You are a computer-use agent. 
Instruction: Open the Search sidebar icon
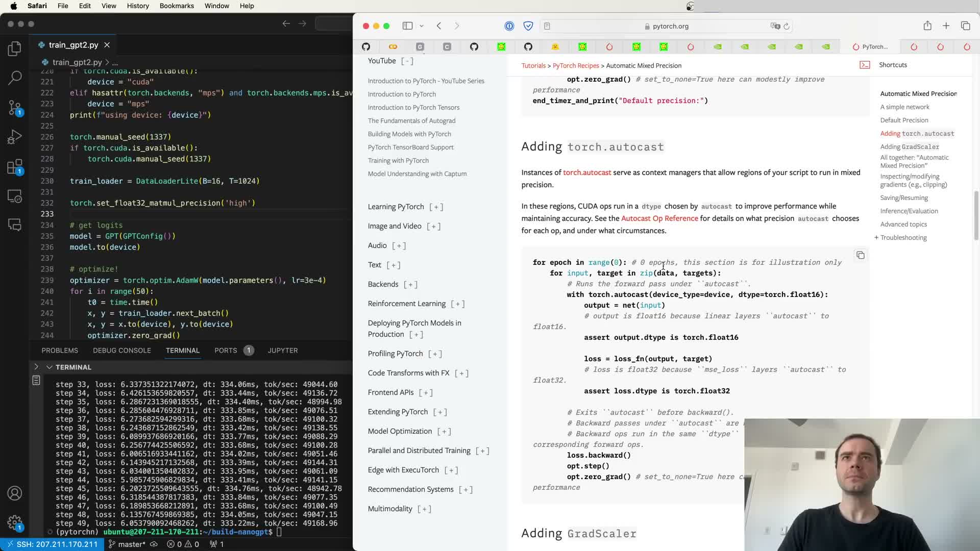(x=15, y=78)
